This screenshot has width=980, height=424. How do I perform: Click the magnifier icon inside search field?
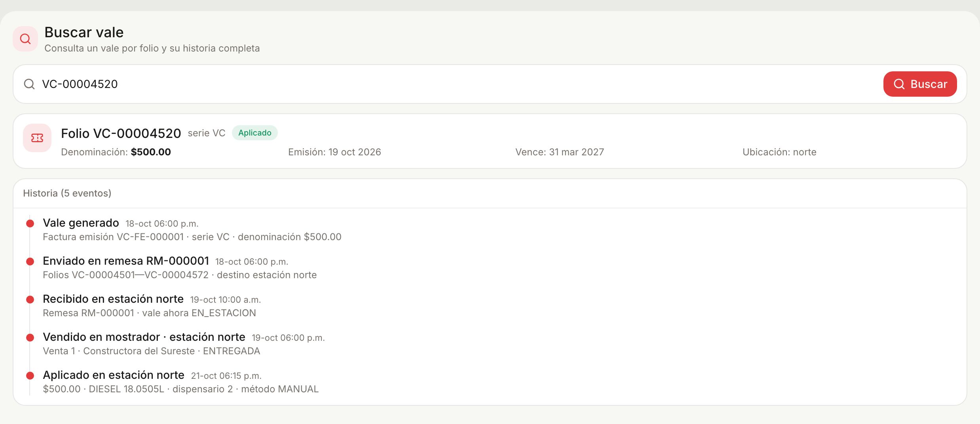(x=29, y=84)
